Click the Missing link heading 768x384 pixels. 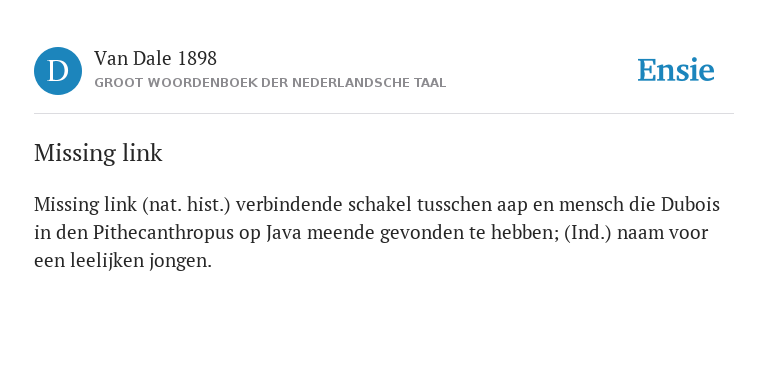click(x=98, y=153)
